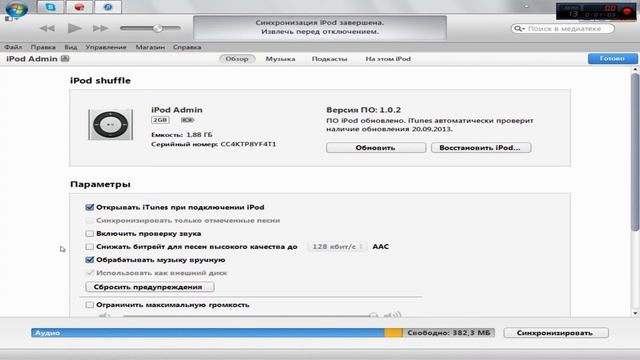Click the Обновить button
This screenshot has height=360, width=640.
coord(376,148)
